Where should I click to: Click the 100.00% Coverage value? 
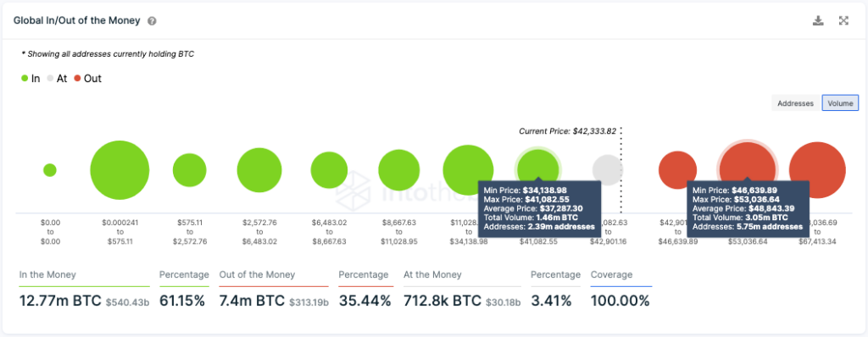click(620, 301)
